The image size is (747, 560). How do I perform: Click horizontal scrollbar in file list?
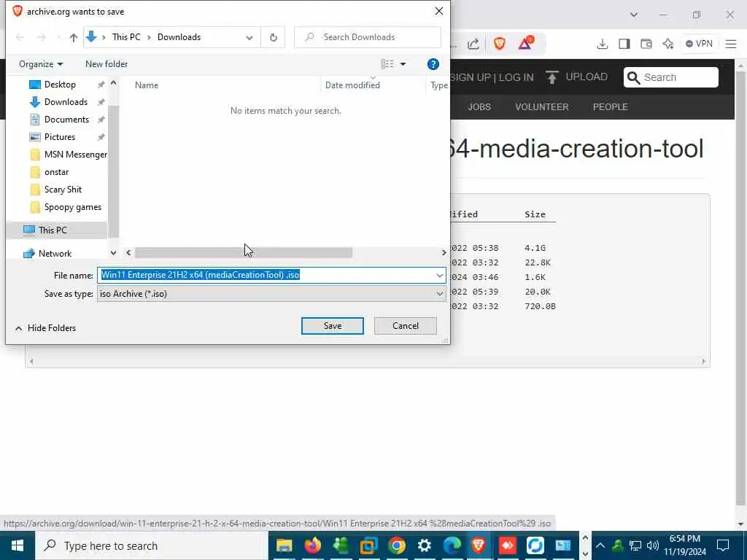click(x=244, y=252)
